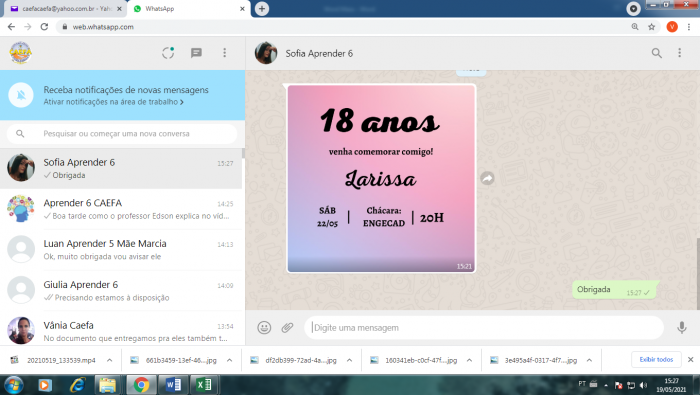Expand options for 661b3459 jpg download
This screenshot has height=395, width=700.
[229, 360]
